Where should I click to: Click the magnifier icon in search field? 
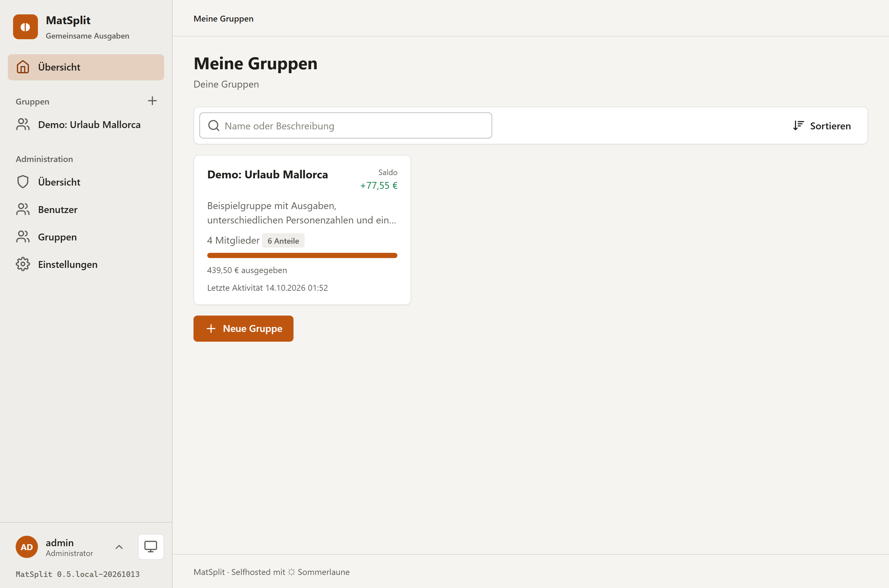pyautogui.click(x=214, y=126)
